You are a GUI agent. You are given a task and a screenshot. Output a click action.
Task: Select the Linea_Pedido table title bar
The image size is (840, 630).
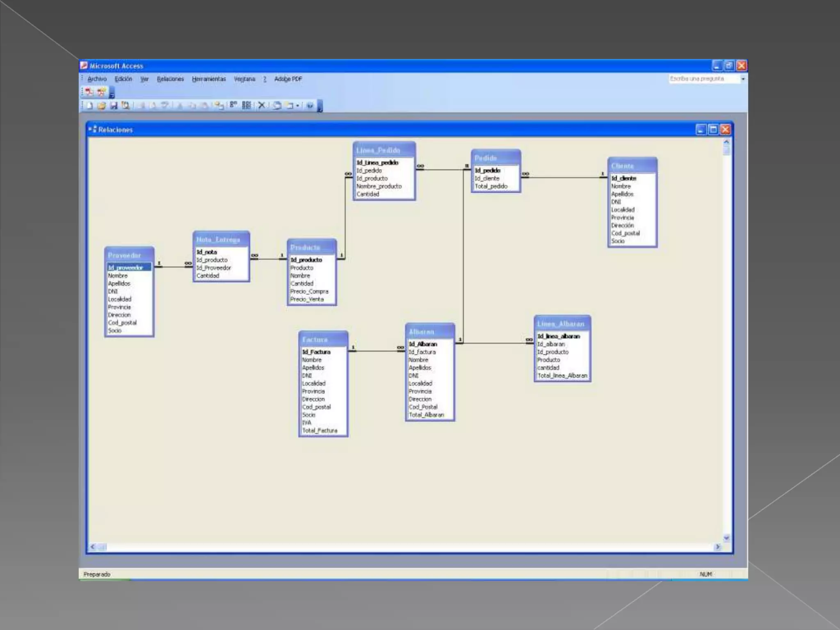click(x=384, y=150)
